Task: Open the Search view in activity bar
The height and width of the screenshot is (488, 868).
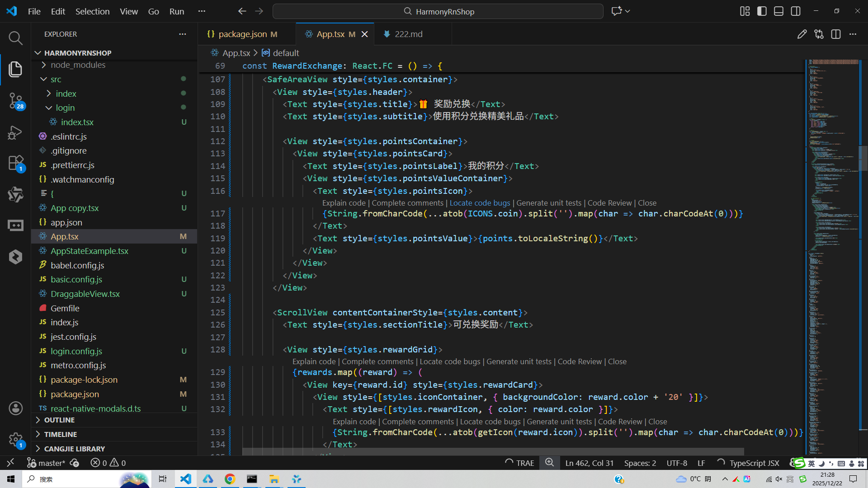Action: [15, 38]
